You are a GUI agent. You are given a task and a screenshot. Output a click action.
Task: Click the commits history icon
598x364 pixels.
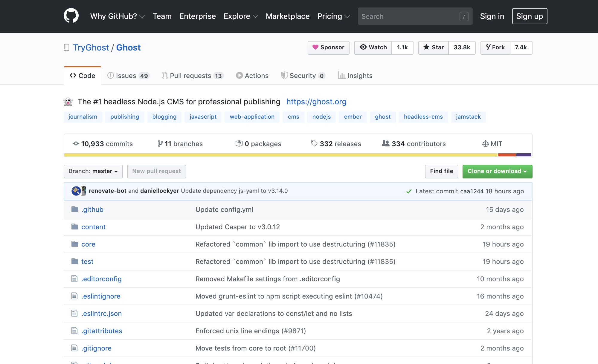click(76, 144)
